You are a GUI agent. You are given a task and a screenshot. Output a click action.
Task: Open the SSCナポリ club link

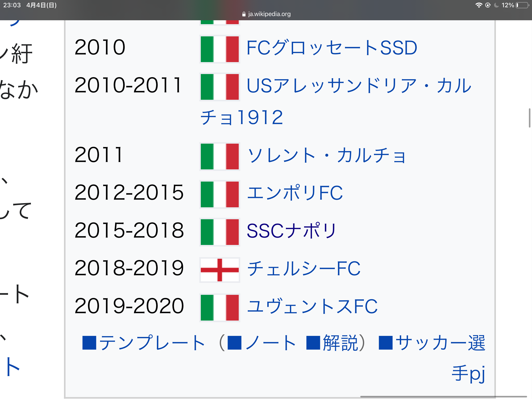pos(291,231)
